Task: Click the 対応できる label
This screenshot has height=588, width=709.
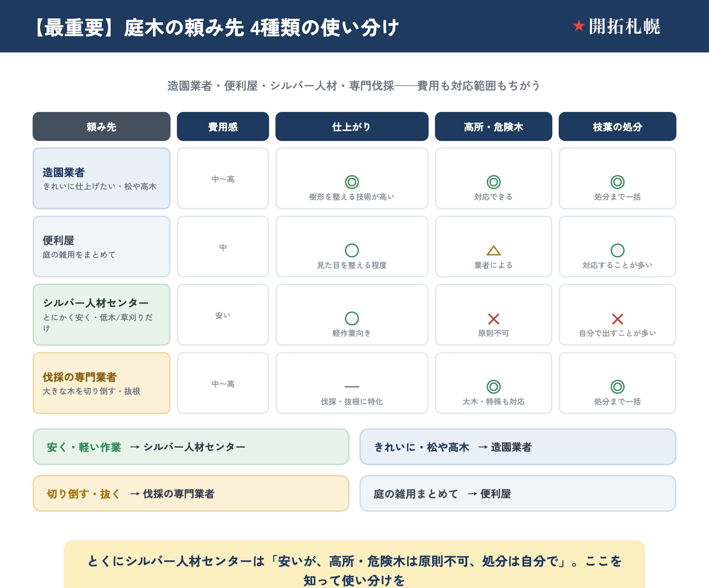Action: (x=493, y=197)
